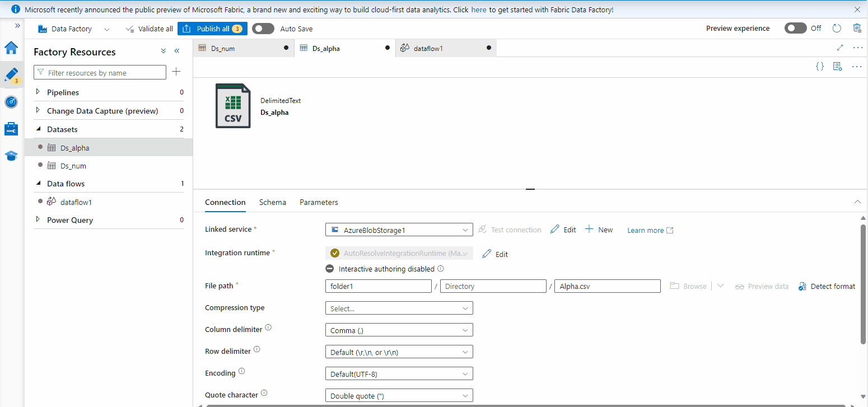Click the 'here' link in banner
The width and height of the screenshot is (868, 407).
point(479,10)
